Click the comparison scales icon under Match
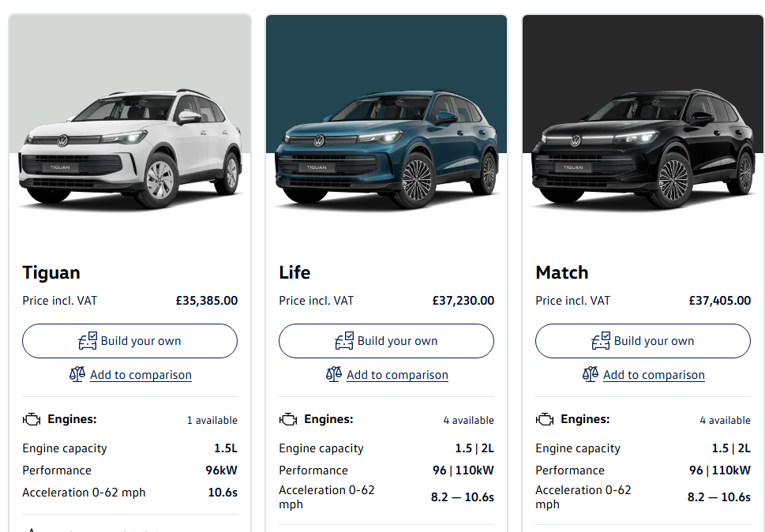The image size is (765, 532). (591, 374)
